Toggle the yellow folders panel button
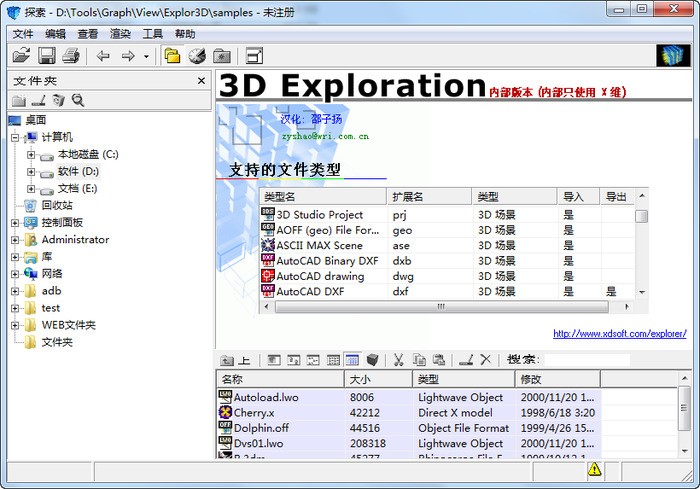 tap(172, 56)
